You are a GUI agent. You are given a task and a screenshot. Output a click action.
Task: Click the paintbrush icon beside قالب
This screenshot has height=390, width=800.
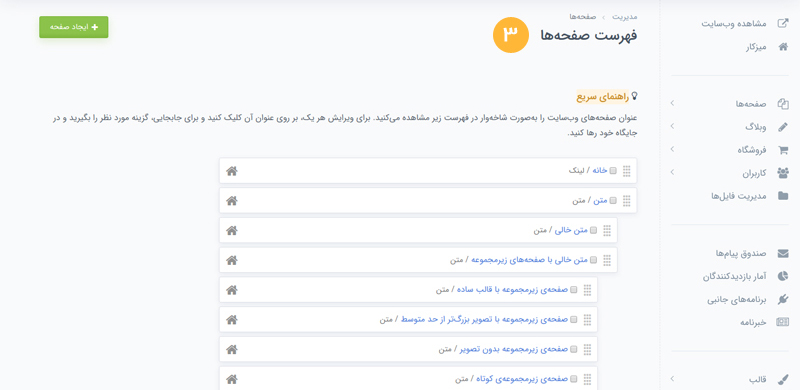(782, 380)
